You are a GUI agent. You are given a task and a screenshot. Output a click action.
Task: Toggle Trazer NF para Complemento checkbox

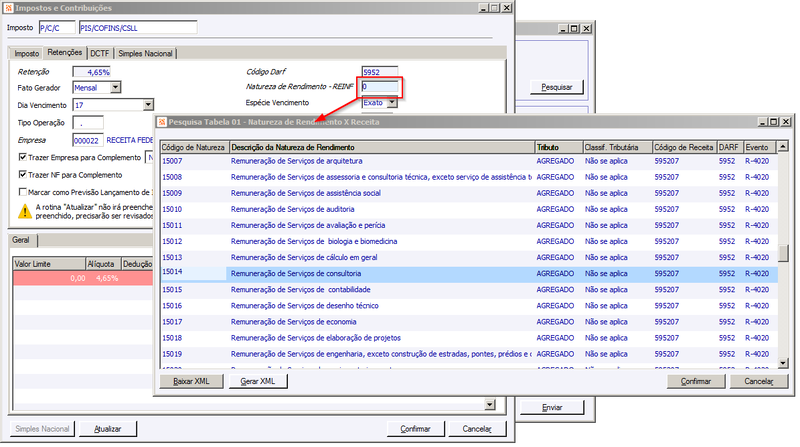click(x=22, y=175)
